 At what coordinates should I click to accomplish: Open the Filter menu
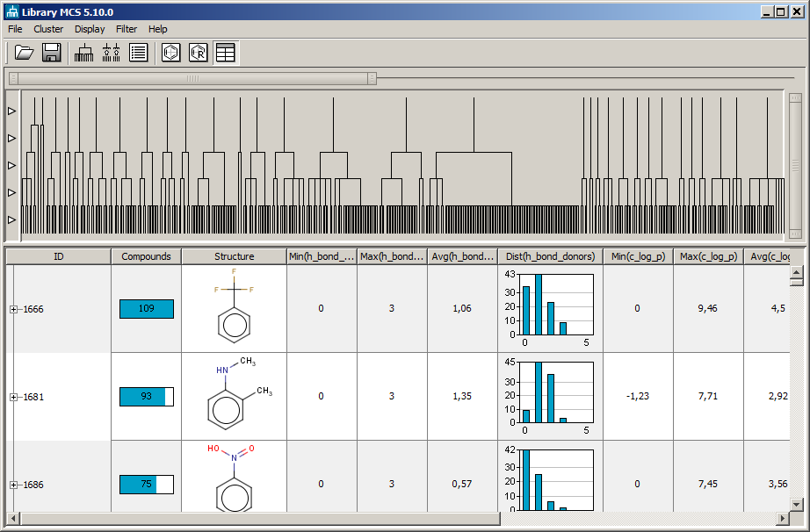pyautogui.click(x=127, y=29)
